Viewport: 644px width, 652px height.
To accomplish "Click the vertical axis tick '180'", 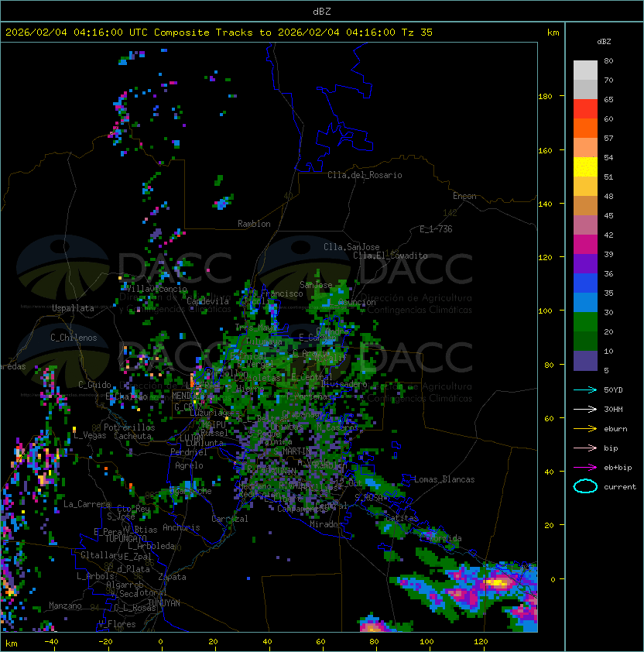I will [x=545, y=97].
